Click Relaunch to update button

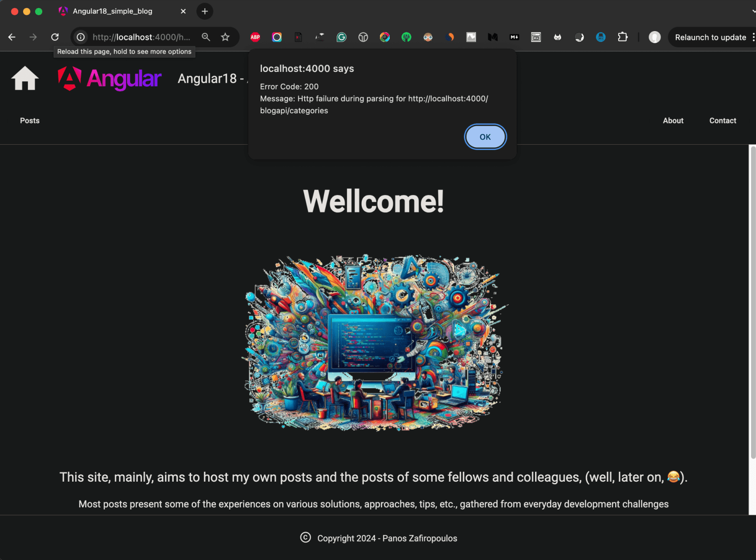click(710, 37)
